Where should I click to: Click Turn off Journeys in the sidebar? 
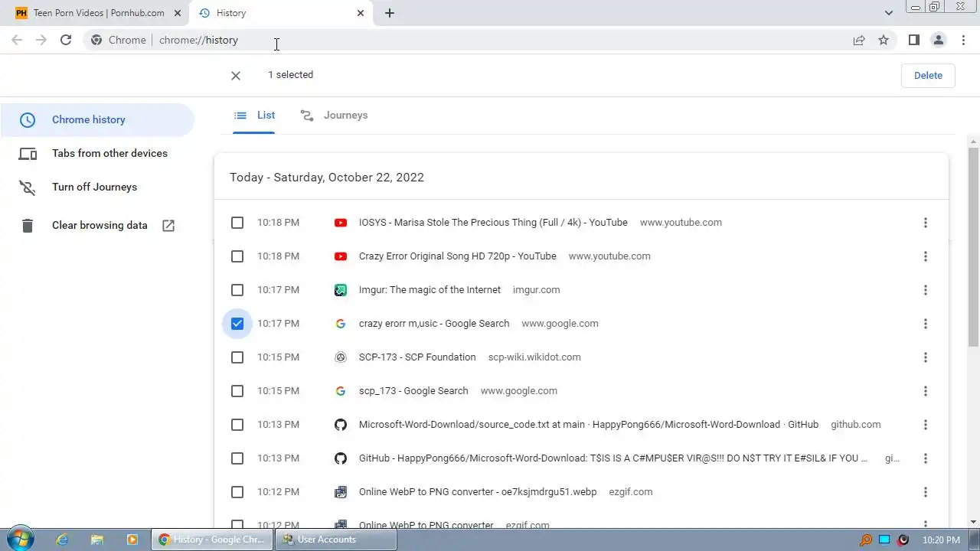pyautogui.click(x=97, y=187)
